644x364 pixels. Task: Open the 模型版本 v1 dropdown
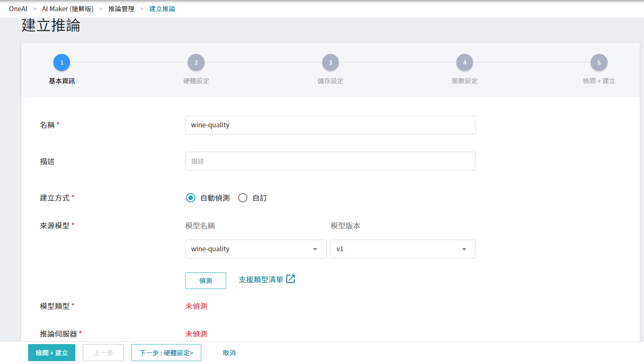pyautogui.click(x=403, y=249)
